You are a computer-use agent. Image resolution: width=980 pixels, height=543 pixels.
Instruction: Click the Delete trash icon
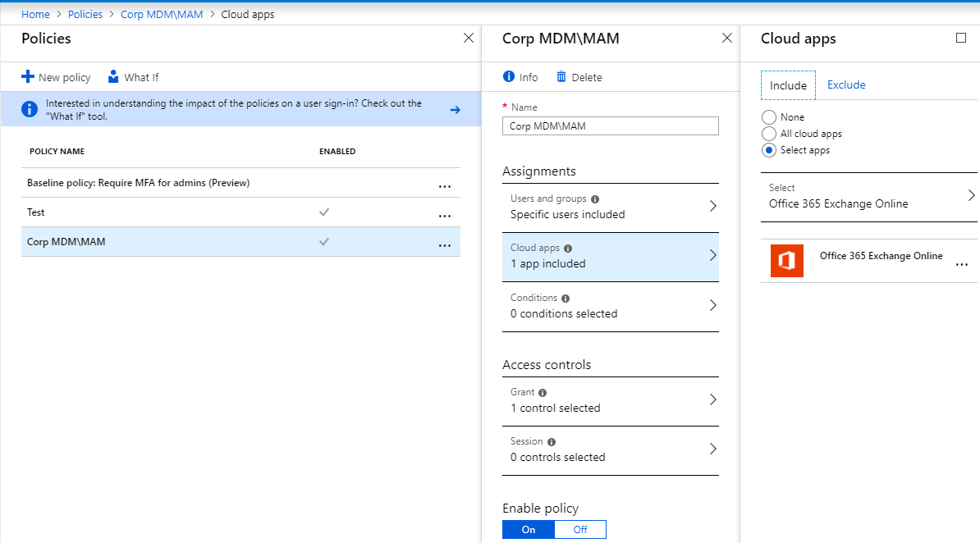(x=561, y=77)
